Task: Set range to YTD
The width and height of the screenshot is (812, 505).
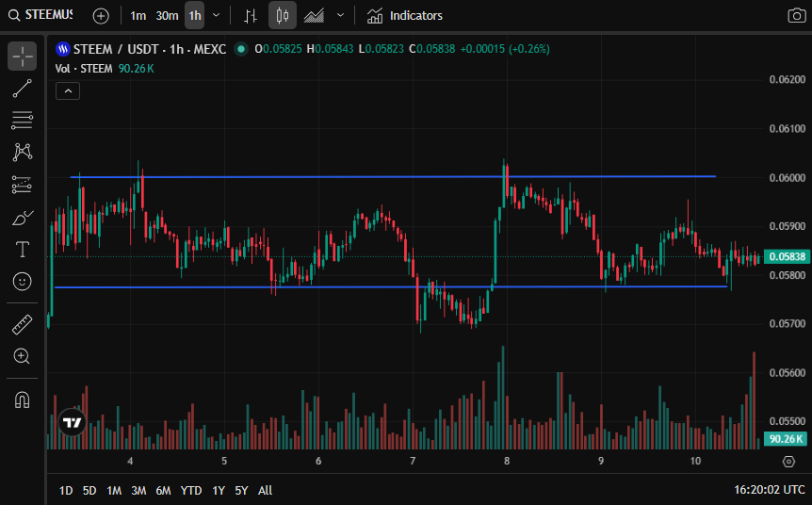Action: click(191, 491)
